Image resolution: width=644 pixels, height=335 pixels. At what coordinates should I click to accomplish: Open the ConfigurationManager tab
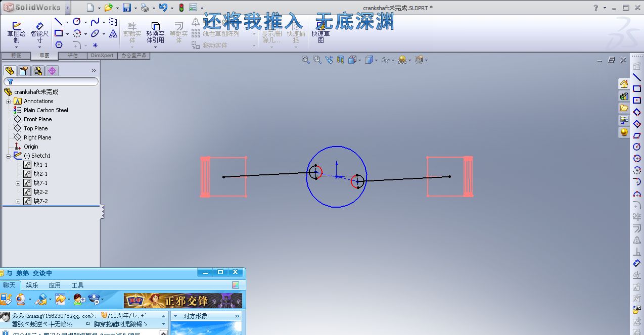38,71
